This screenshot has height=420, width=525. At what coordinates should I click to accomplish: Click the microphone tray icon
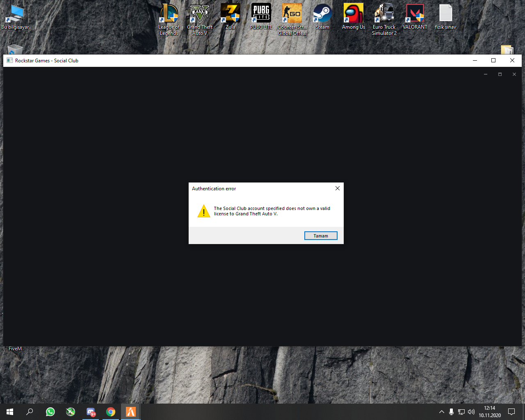pyautogui.click(x=451, y=412)
